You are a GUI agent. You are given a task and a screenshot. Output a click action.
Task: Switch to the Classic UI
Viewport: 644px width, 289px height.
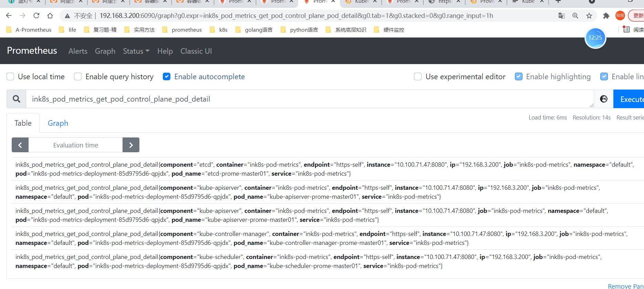[196, 51]
